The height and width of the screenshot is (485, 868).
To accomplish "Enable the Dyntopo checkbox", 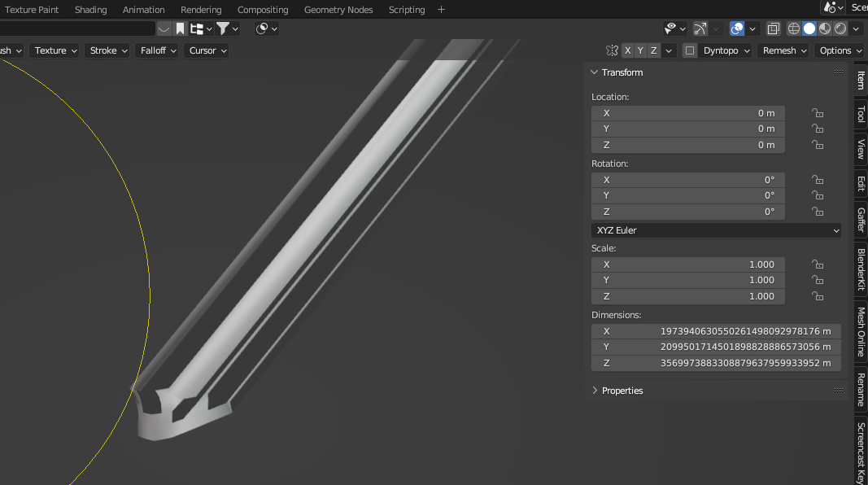I will (690, 50).
